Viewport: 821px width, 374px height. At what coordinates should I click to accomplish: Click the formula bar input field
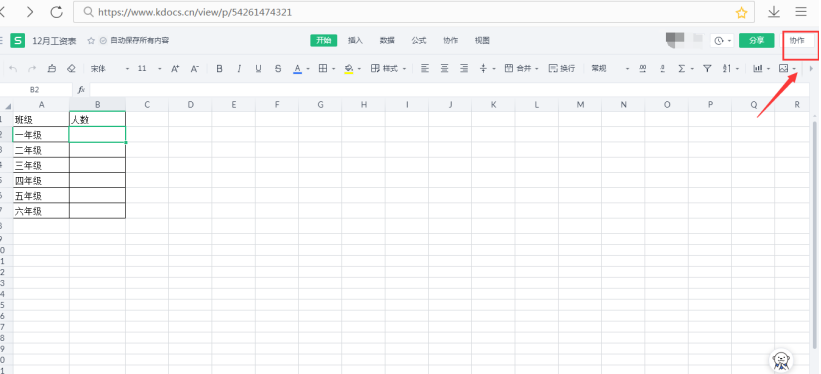click(450, 90)
